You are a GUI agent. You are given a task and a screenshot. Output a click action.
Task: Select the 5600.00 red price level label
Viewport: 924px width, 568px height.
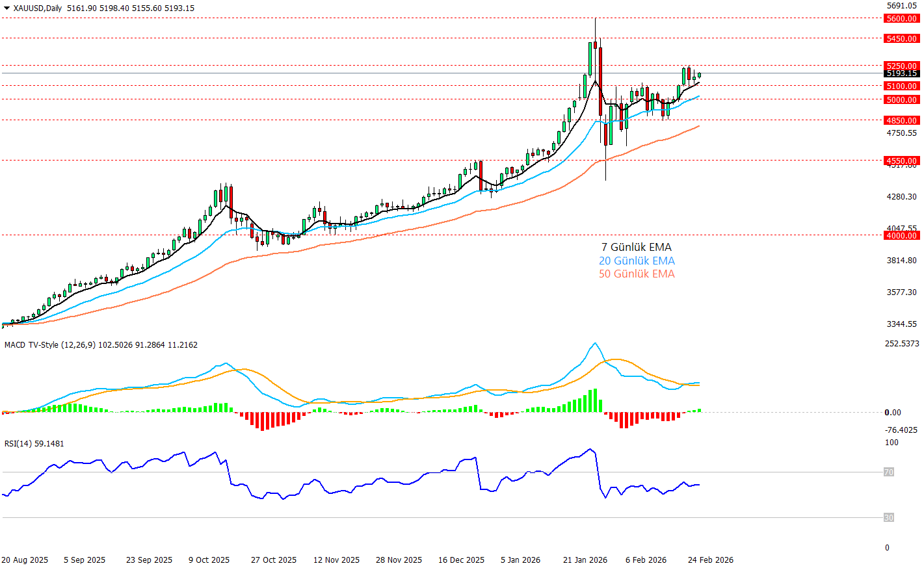click(901, 19)
